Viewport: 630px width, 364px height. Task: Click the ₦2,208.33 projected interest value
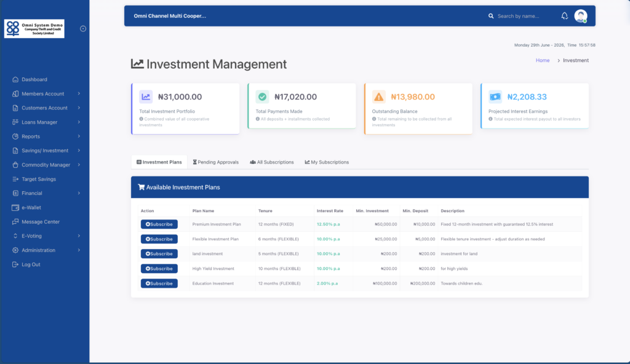pyautogui.click(x=527, y=97)
